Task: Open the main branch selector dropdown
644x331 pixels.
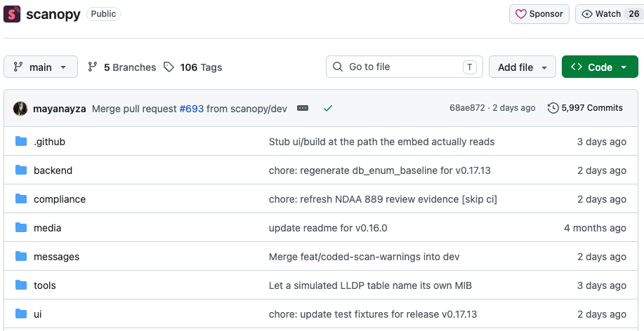Action: (x=41, y=67)
